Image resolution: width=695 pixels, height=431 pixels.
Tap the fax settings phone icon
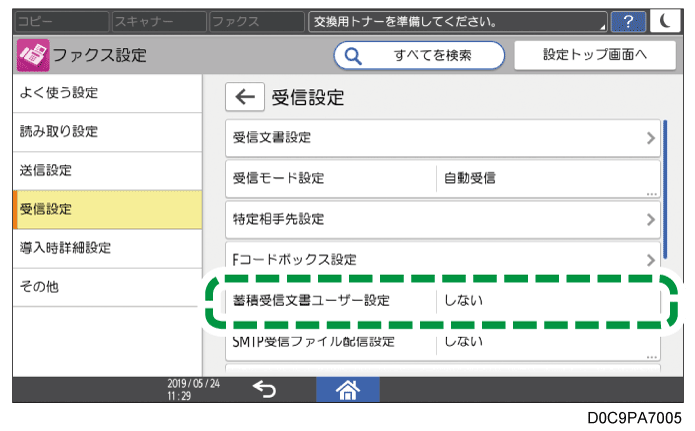(x=33, y=55)
